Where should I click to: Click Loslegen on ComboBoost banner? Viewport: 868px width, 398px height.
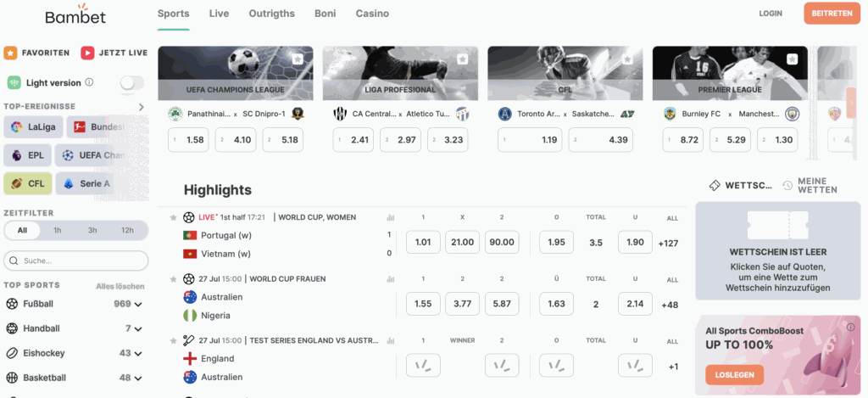735,375
